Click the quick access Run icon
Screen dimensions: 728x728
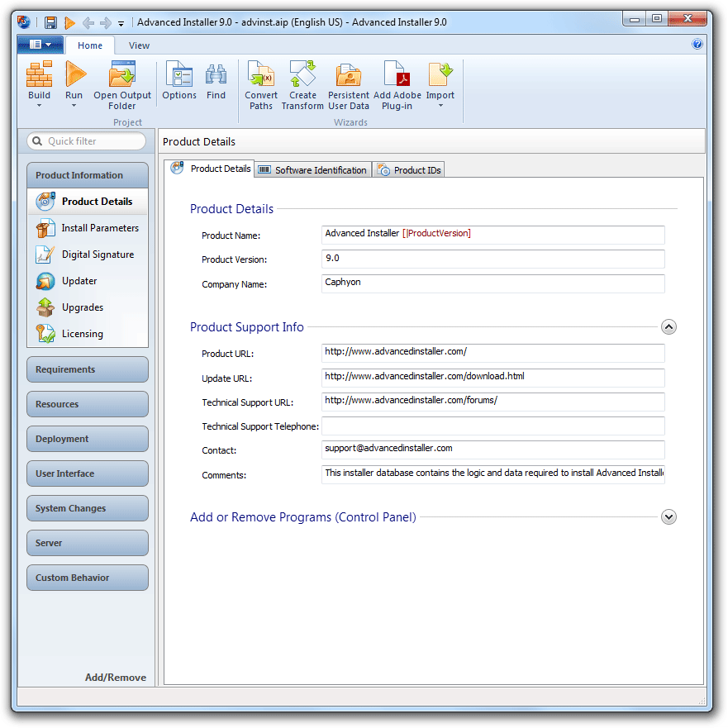69,22
